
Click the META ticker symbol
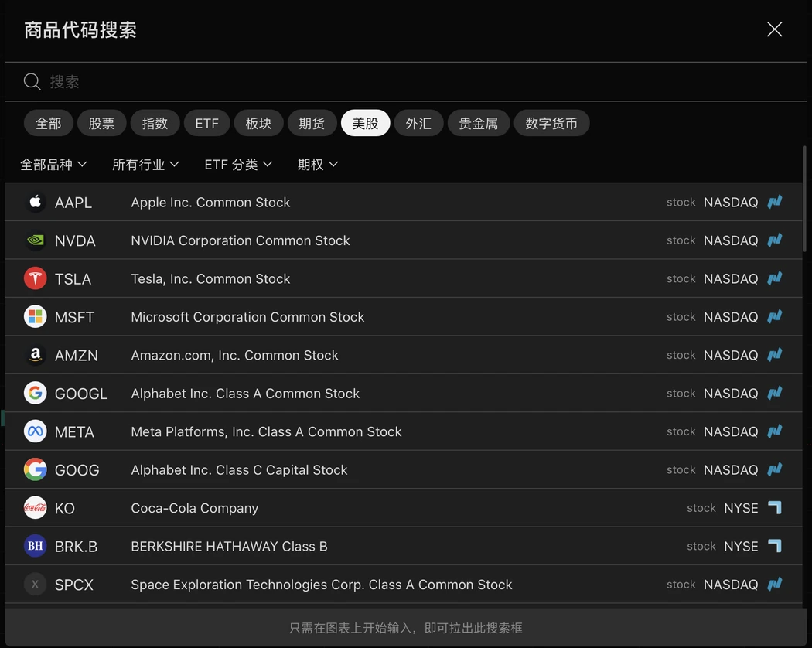click(74, 432)
